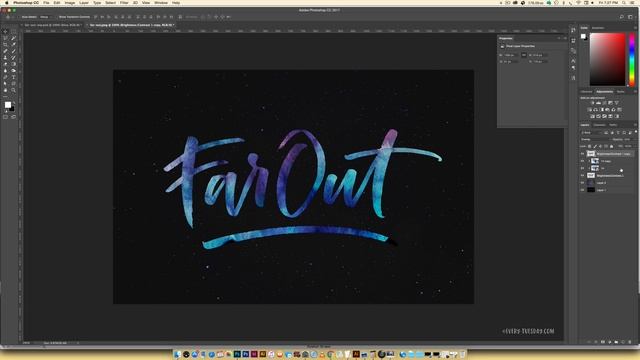The width and height of the screenshot is (640, 360).
Task: Select the Path Selection tool
Action: click(x=5, y=84)
